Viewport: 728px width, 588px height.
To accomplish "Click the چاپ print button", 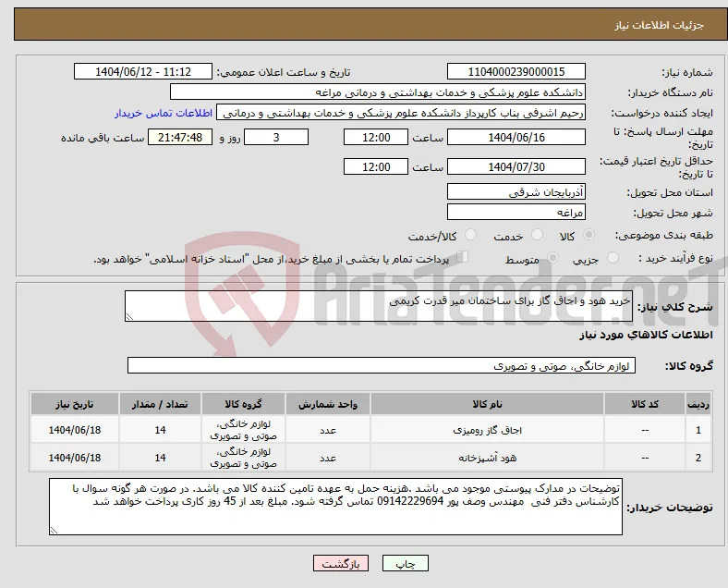I will [406, 563].
